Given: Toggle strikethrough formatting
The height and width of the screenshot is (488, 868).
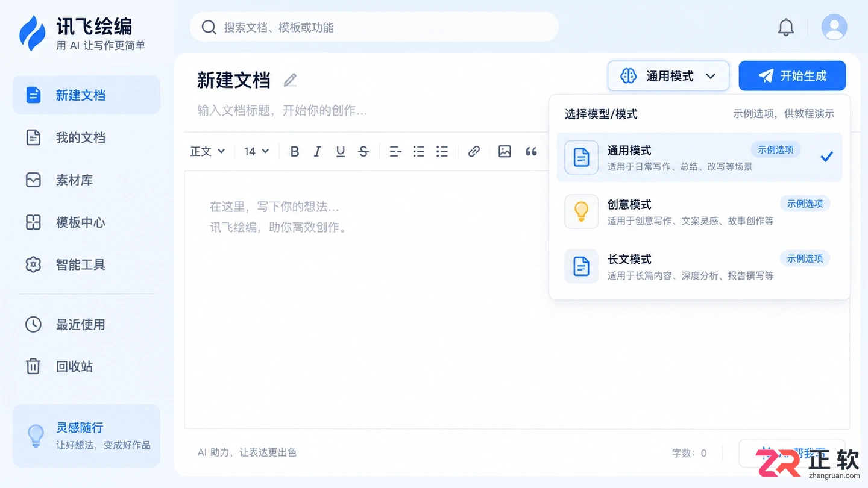Looking at the screenshot, I should pos(363,152).
